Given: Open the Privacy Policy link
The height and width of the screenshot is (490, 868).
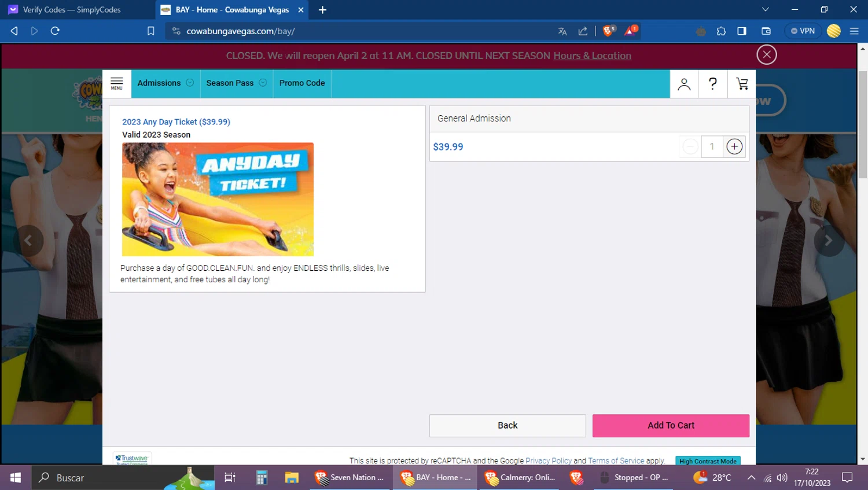Looking at the screenshot, I should tap(548, 460).
